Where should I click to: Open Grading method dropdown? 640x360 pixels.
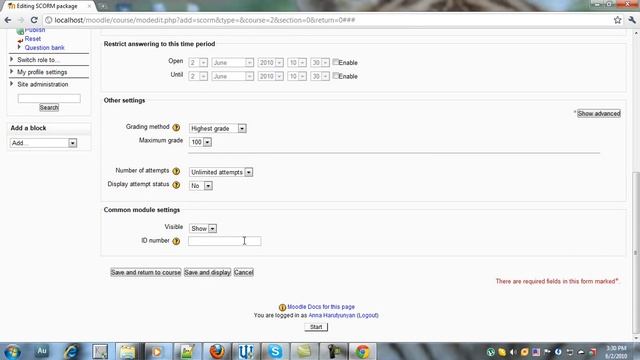[x=218, y=129]
